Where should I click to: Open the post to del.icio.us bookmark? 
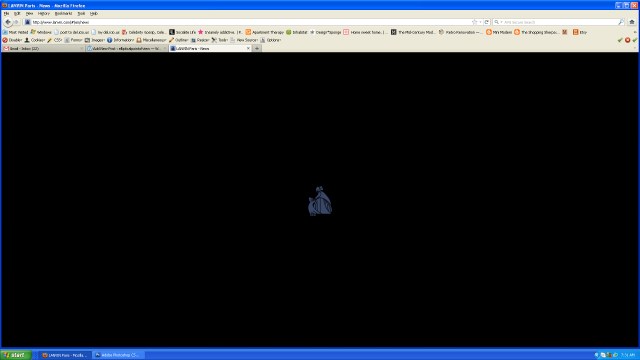[72, 32]
